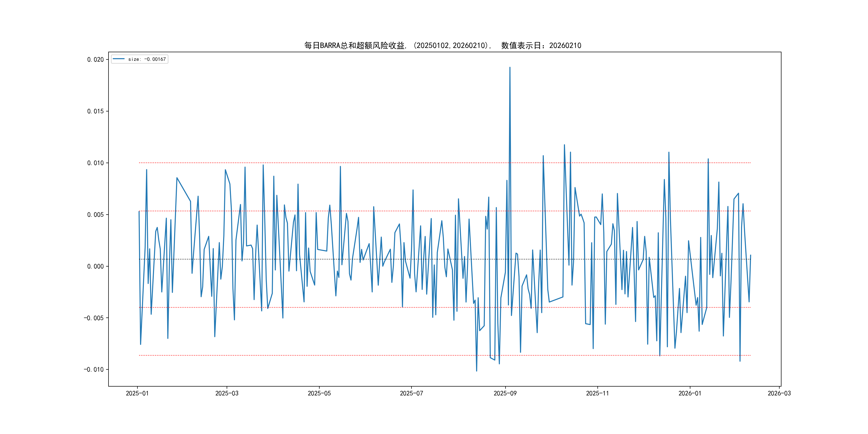The height and width of the screenshot is (434, 868).
Task: Click the 0.010 y-axis tick label
Action: point(95,163)
